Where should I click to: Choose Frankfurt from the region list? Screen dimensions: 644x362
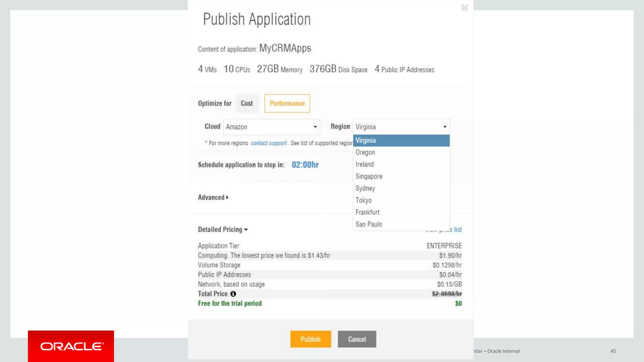[401, 212]
